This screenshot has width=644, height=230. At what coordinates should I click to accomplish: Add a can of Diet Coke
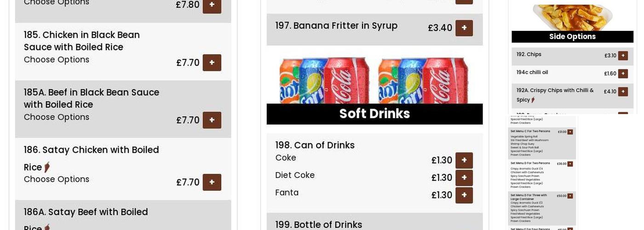pyautogui.click(x=464, y=178)
